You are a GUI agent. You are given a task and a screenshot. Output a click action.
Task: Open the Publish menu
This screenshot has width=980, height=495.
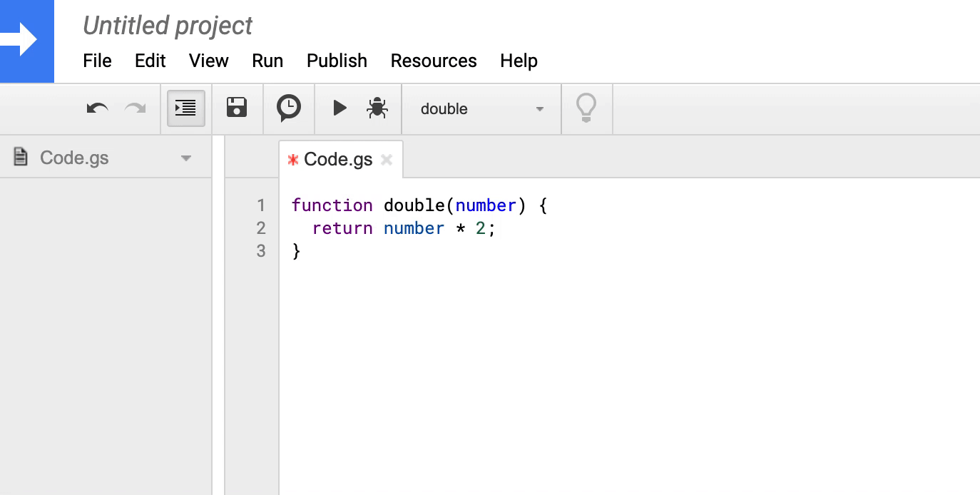(x=337, y=61)
